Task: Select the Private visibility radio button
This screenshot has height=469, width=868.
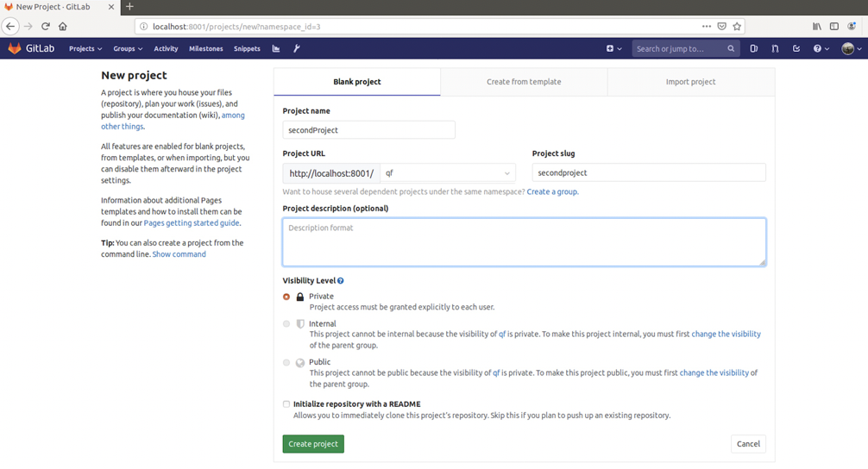Action: point(286,297)
